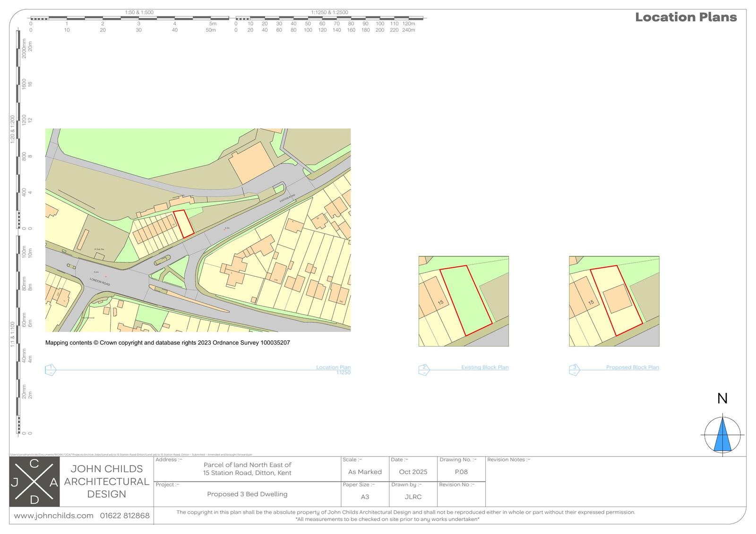Viewport: 756px width, 534px height.
Task: Open the www.johnchilds.com website link
Action: coord(53,516)
